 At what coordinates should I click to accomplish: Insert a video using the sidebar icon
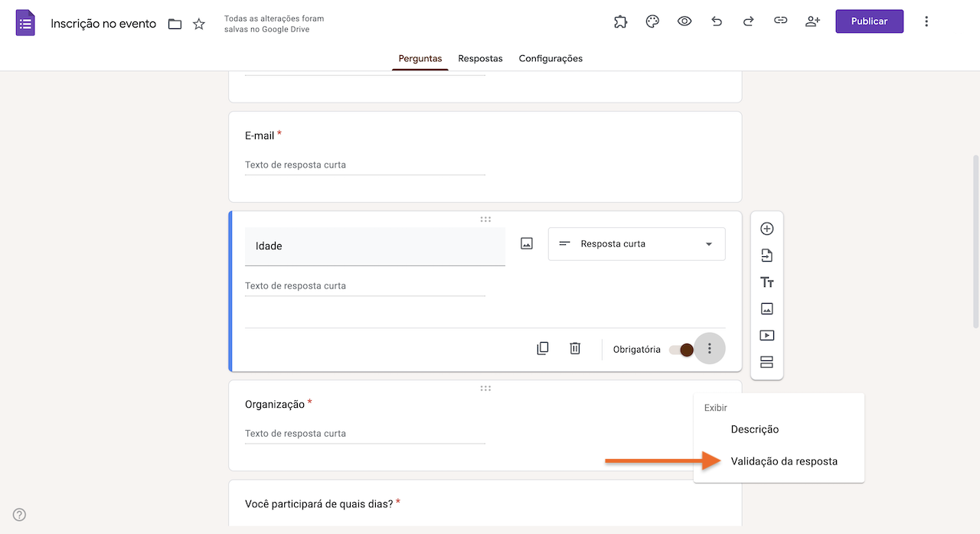pyautogui.click(x=766, y=335)
